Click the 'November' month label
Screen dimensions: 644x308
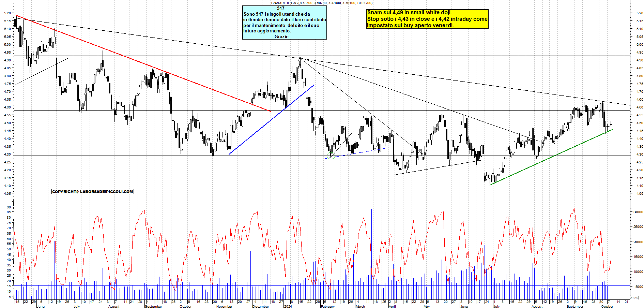pyautogui.click(x=224, y=306)
